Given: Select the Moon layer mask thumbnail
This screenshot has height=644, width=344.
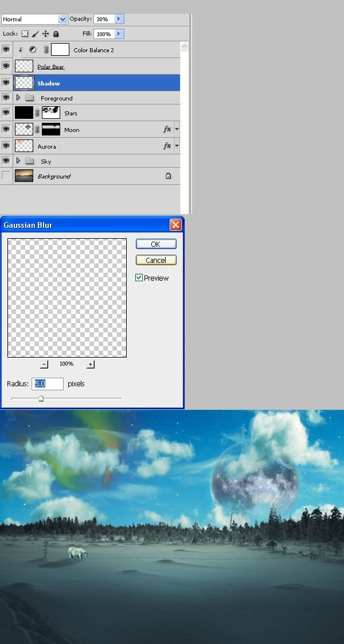Looking at the screenshot, I should [x=51, y=129].
